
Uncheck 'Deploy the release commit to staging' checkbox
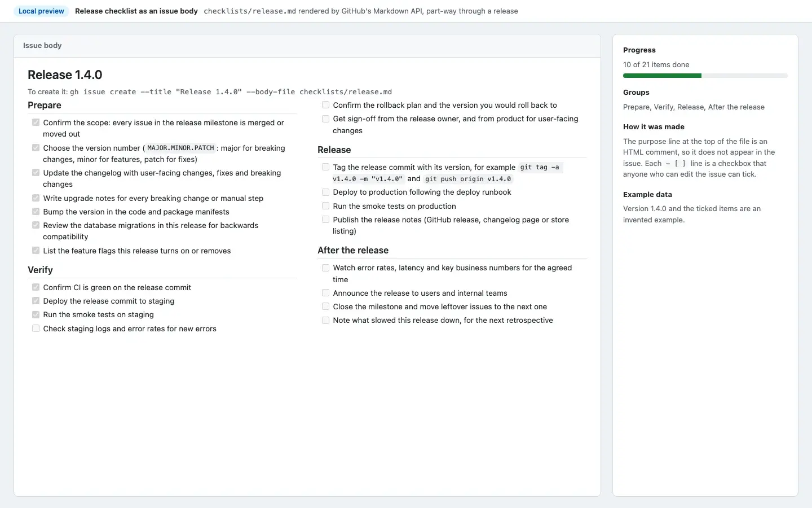[36, 300]
